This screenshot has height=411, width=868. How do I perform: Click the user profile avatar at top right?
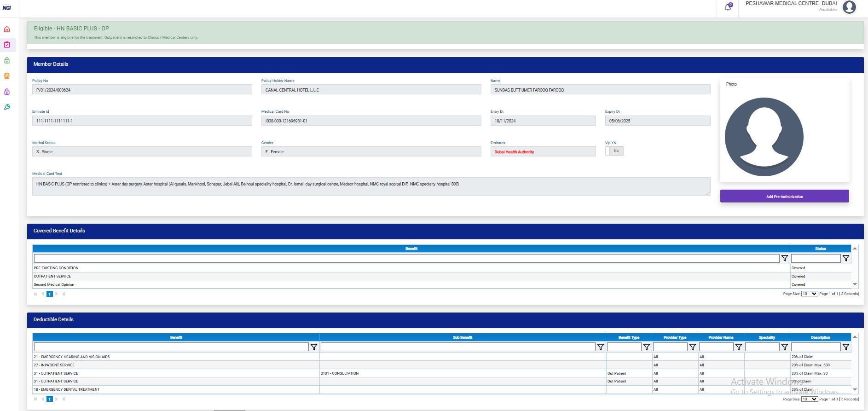click(x=849, y=7)
